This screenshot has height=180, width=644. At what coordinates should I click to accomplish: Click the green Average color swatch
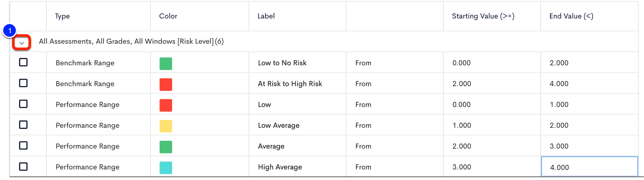[x=166, y=147]
